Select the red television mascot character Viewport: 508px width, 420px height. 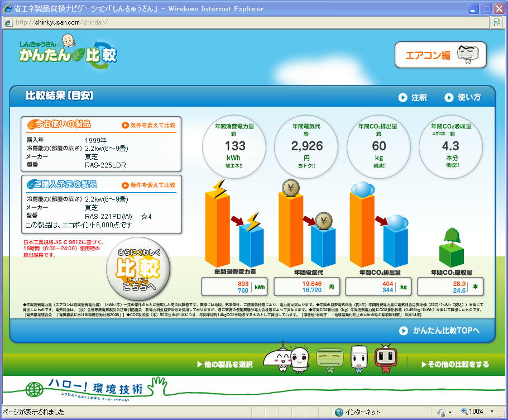[386, 359]
